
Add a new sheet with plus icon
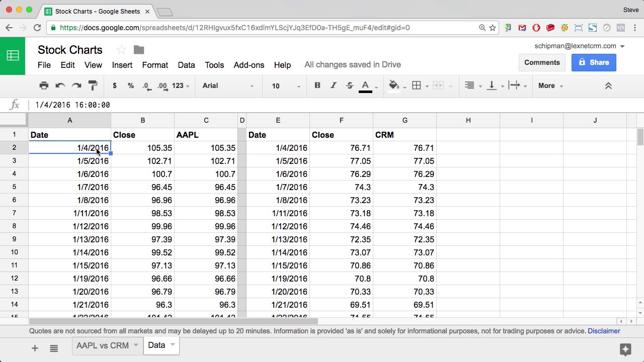pos(35,348)
